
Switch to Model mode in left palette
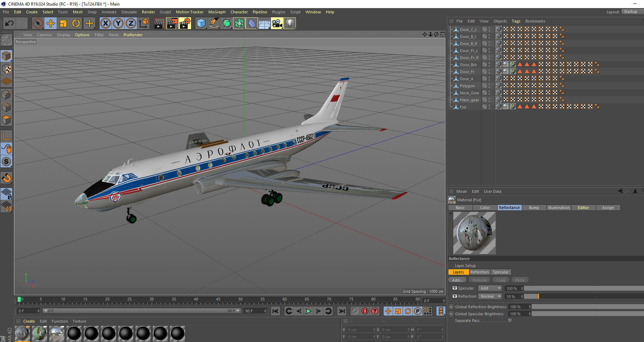point(6,56)
